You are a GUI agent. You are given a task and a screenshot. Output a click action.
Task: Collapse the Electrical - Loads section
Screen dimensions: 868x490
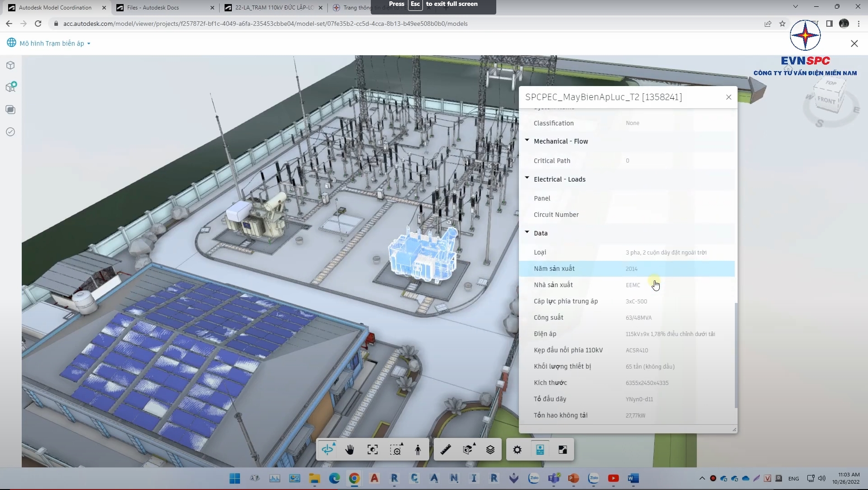(527, 178)
